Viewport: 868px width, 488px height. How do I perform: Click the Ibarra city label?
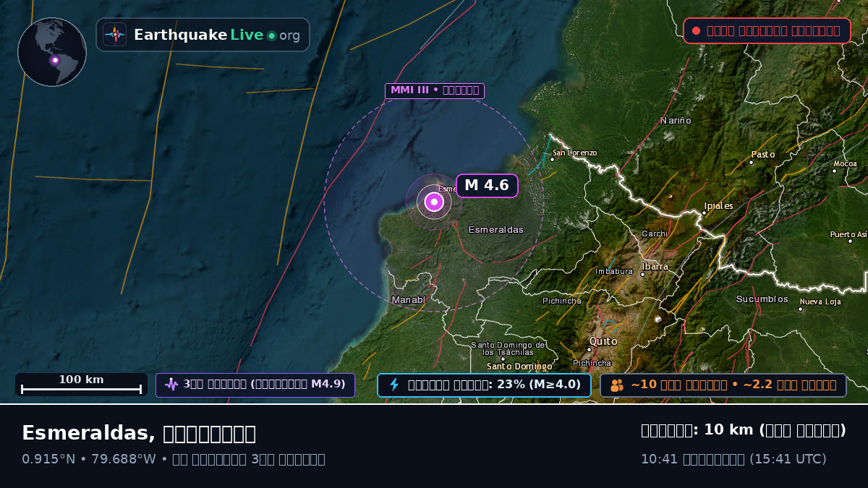[655, 267]
